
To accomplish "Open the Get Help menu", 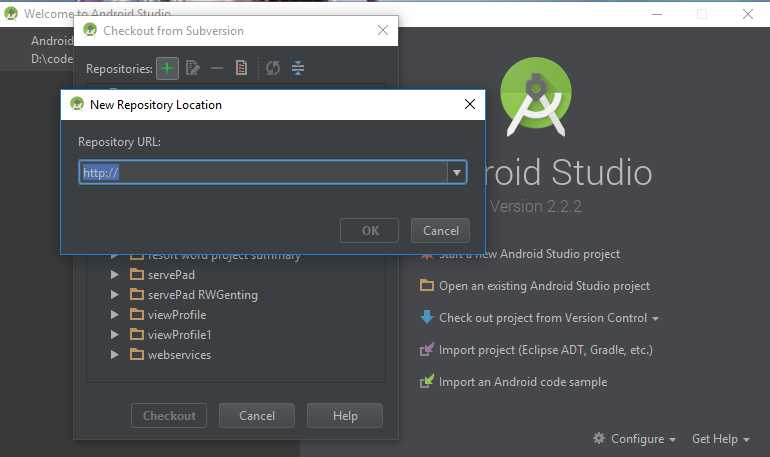I will point(720,439).
